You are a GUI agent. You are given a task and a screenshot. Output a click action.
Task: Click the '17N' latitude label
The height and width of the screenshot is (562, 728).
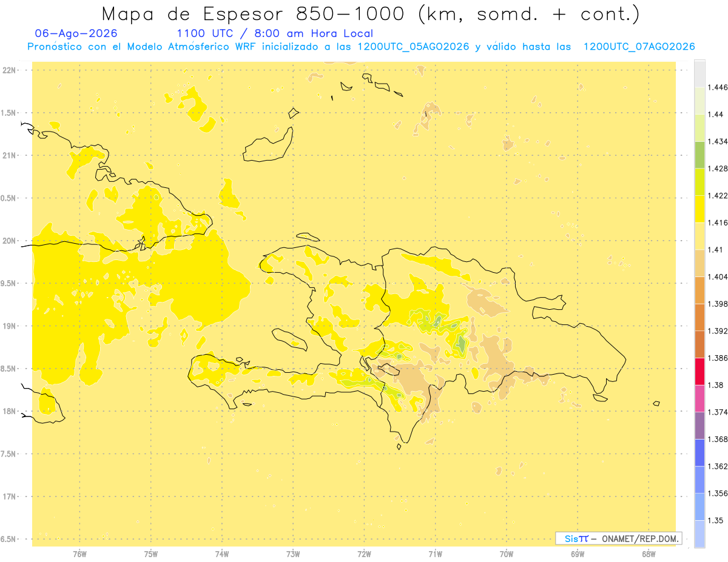pos(9,497)
